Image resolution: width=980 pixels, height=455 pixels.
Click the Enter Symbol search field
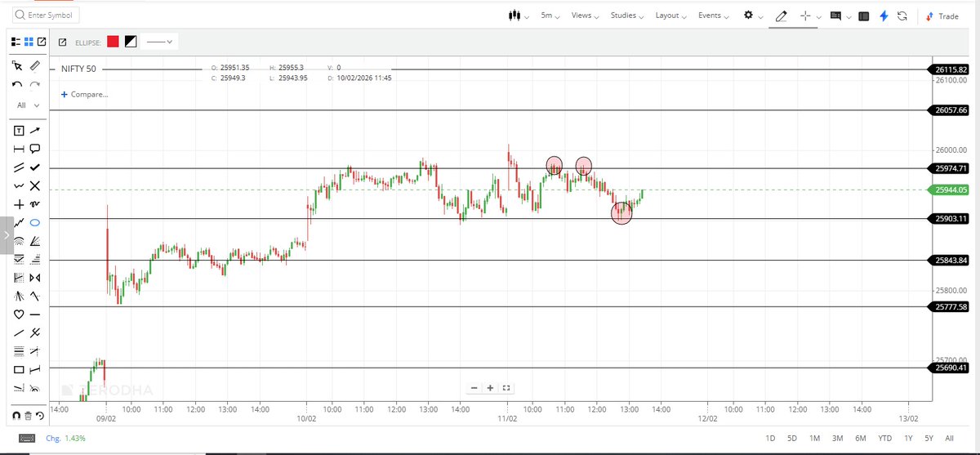click(x=45, y=15)
